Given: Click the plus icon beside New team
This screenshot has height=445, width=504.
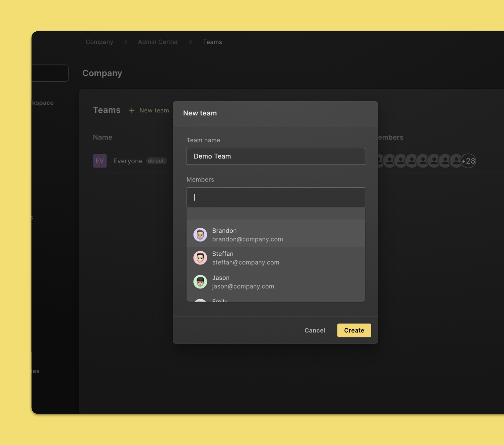Looking at the screenshot, I should tap(132, 110).
